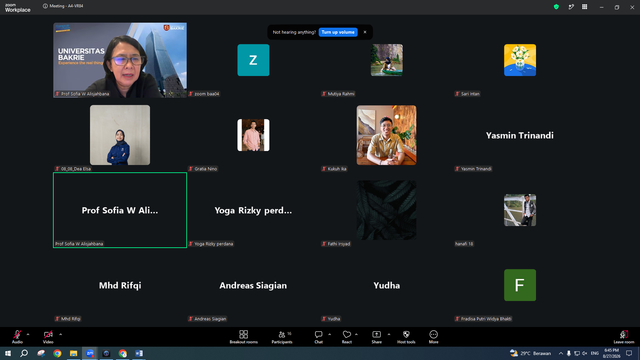
Task: Click Leave room
Action: (624, 337)
